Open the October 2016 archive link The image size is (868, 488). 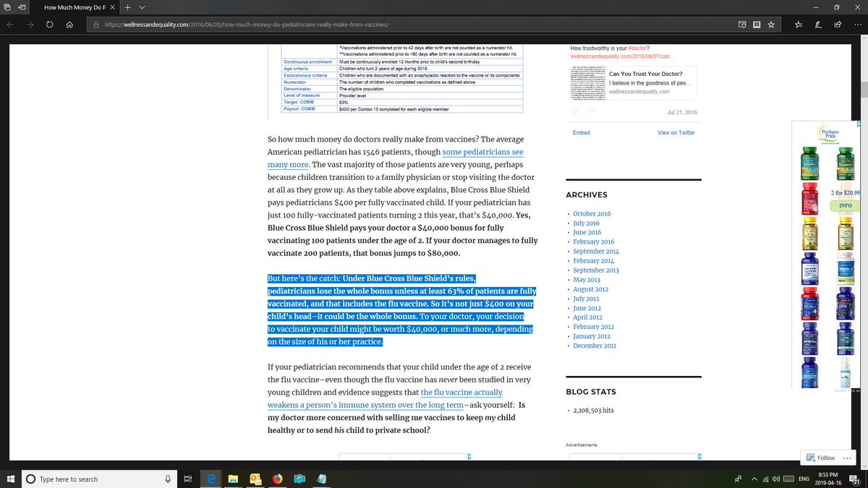[x=592, y=214]
